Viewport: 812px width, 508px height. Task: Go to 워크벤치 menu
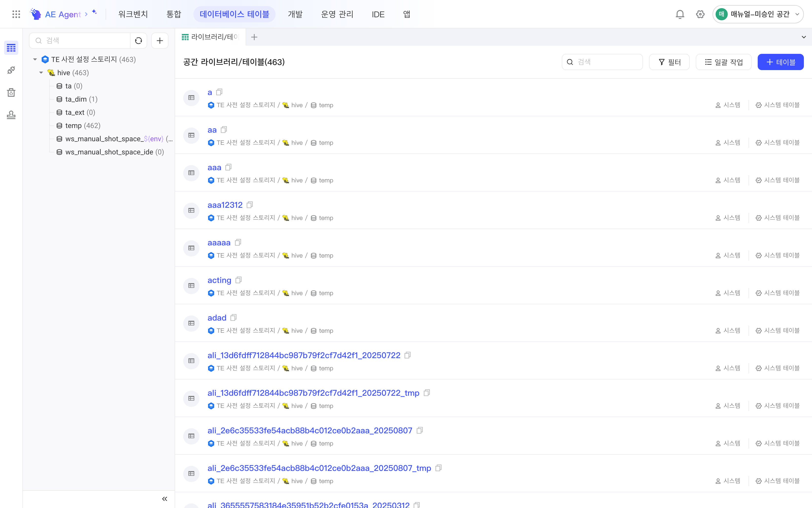pos(133,14)
